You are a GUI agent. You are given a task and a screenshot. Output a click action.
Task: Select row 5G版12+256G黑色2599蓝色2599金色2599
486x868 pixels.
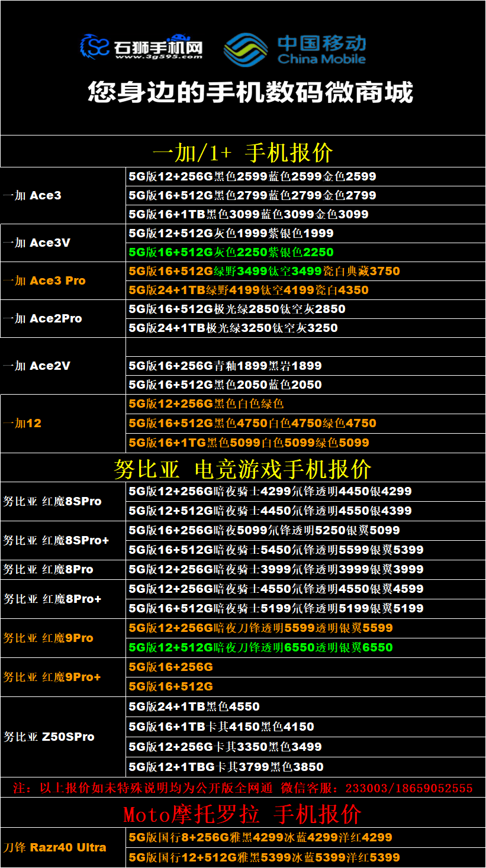[x=305, y=176]
